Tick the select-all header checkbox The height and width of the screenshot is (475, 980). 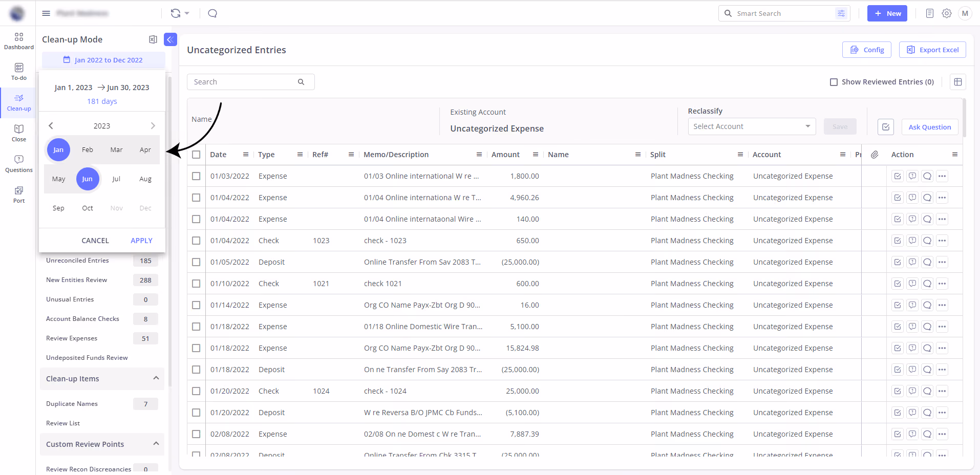[196, 155]
